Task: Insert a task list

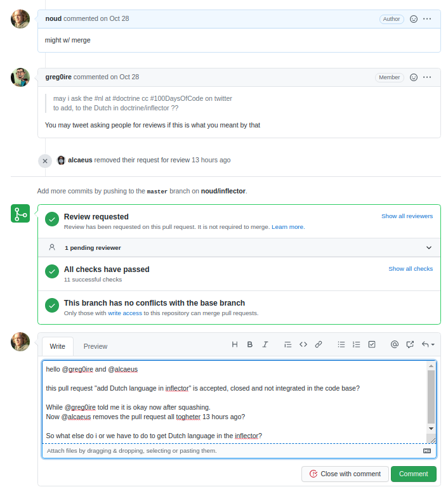Action: (x=372, y=344)
